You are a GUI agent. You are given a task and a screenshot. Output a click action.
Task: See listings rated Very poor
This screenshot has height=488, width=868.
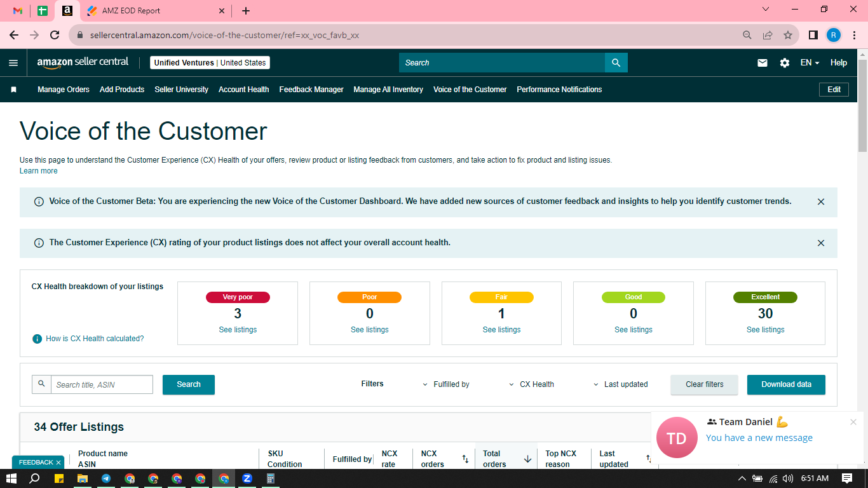[x=238, y=330]
